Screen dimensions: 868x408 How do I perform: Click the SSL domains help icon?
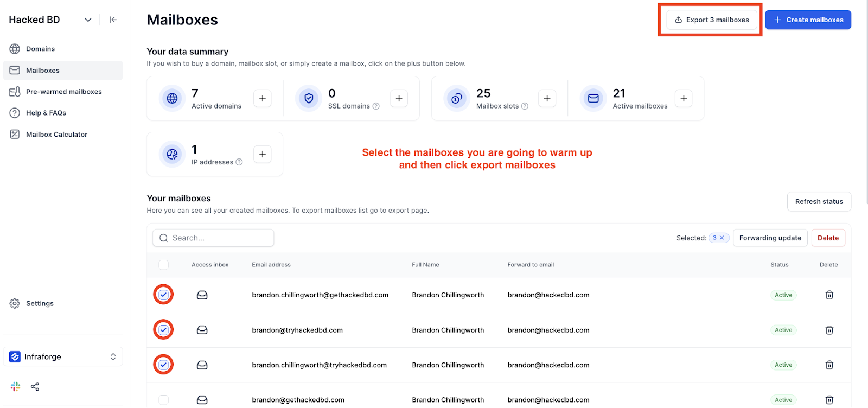(376, 106)
